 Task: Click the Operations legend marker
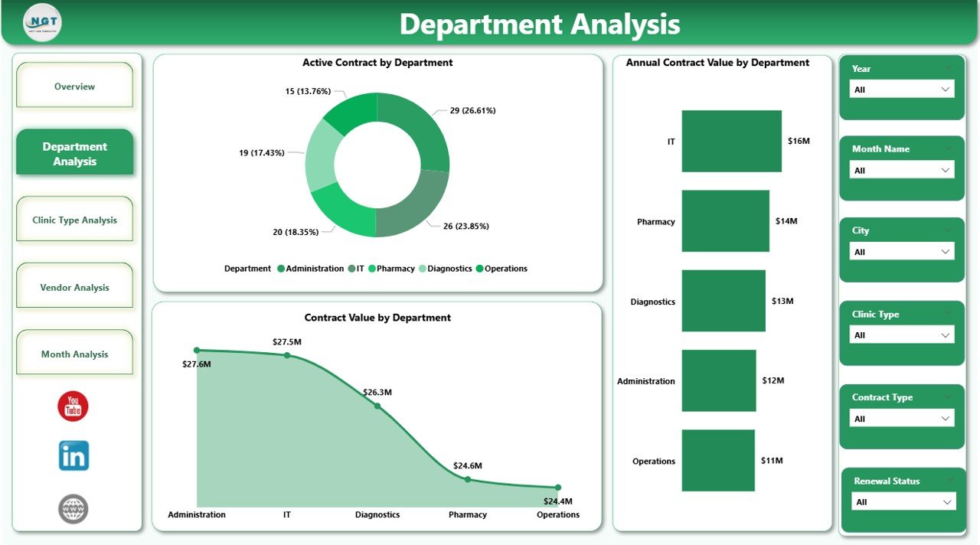[x=480, y=269]
